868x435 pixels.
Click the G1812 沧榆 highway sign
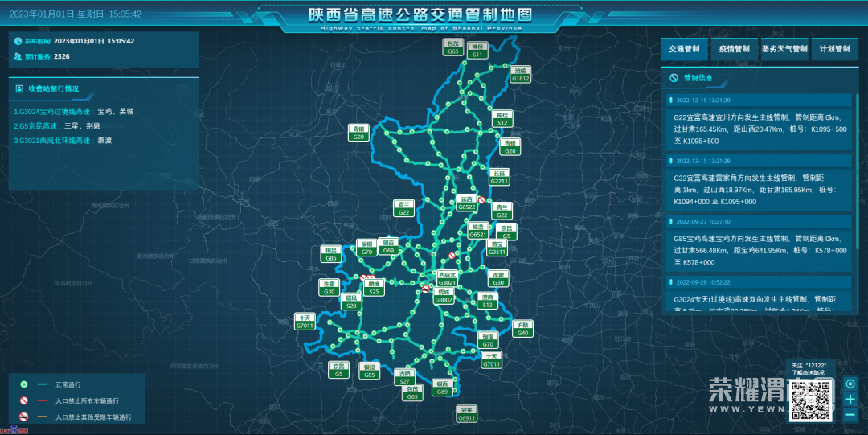point(521,75)
